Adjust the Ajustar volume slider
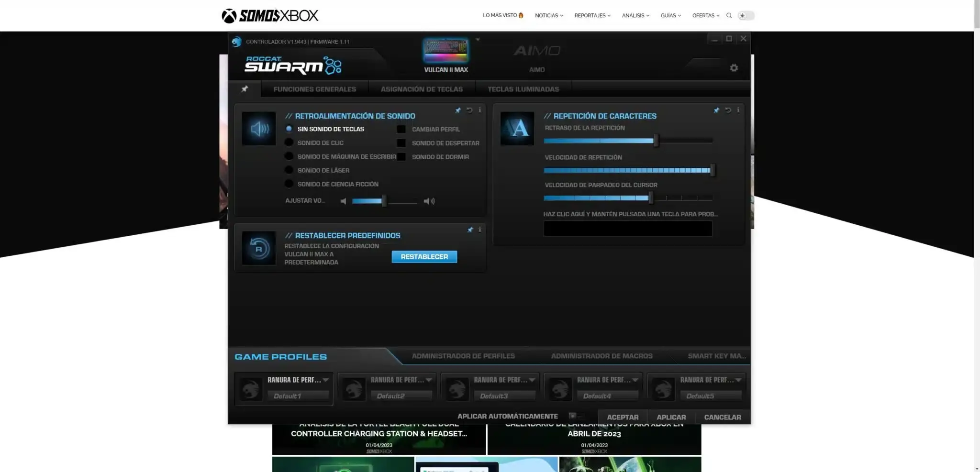980x472 pixels. tap(385, 201)
